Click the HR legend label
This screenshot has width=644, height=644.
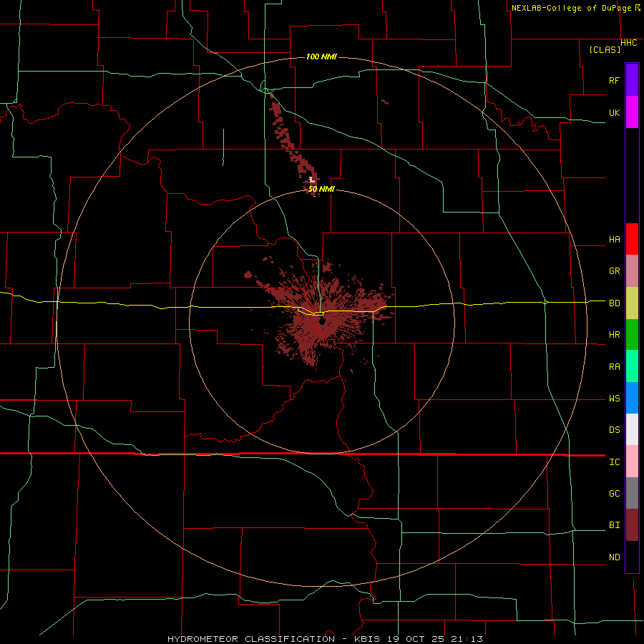click(614, 335)
